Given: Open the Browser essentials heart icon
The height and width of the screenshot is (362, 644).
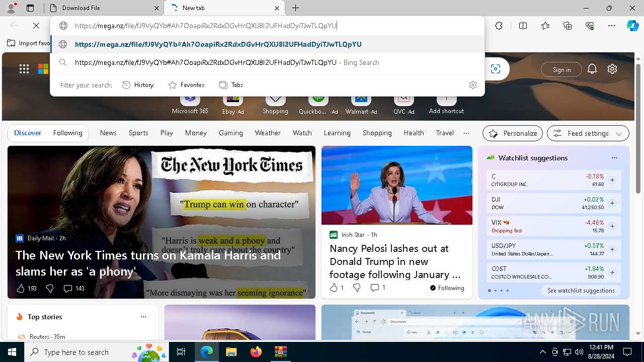Looking at the screenshot, I should [x=590, y=26].
